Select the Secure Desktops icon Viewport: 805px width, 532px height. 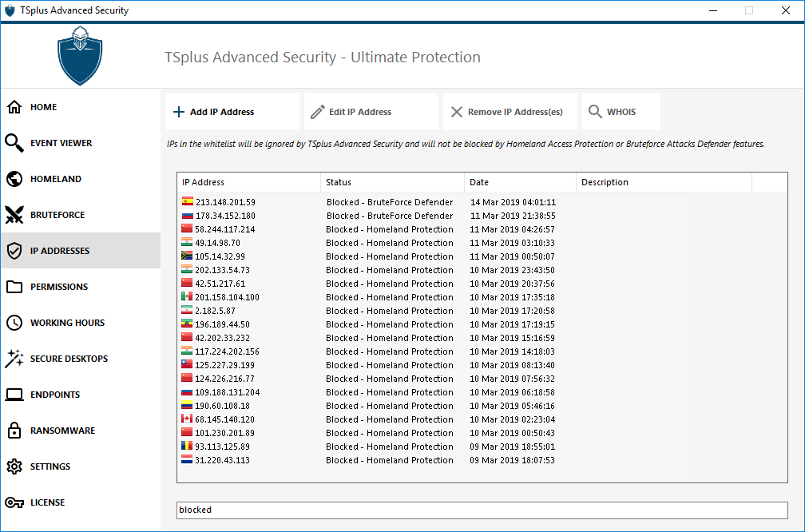[15, 358]
